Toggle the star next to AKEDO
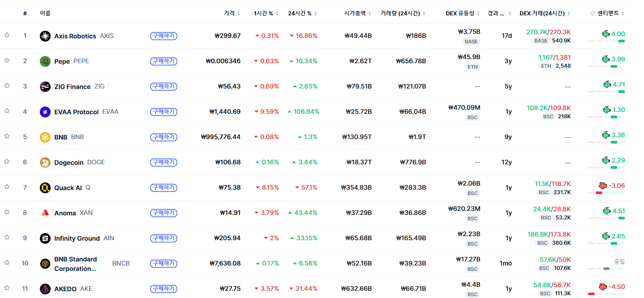Screen dimensions: 644x298 pyautogui.click(x=7, y=288)
